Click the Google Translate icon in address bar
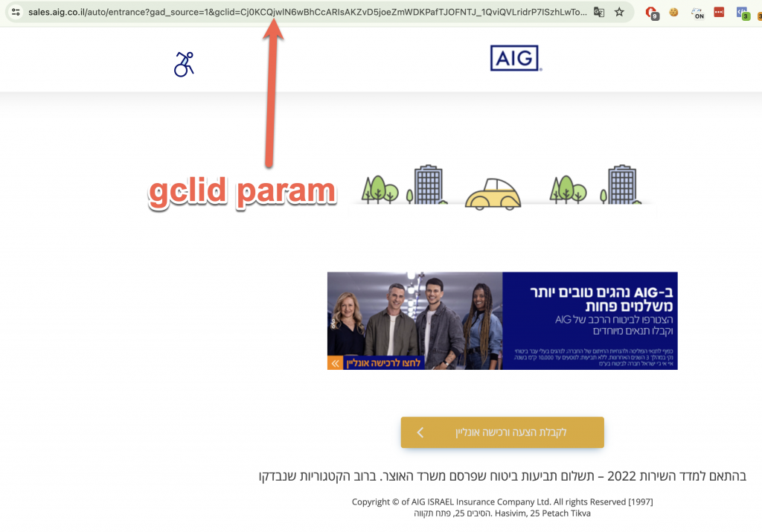The image size is (762, 532). click(599, 12)
